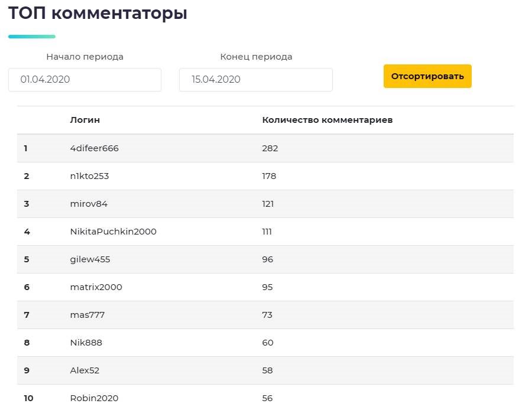Open user gilew455 entry
Viewport: 532px width, 410px height.
pyautogui.click(x=90, y=259)
